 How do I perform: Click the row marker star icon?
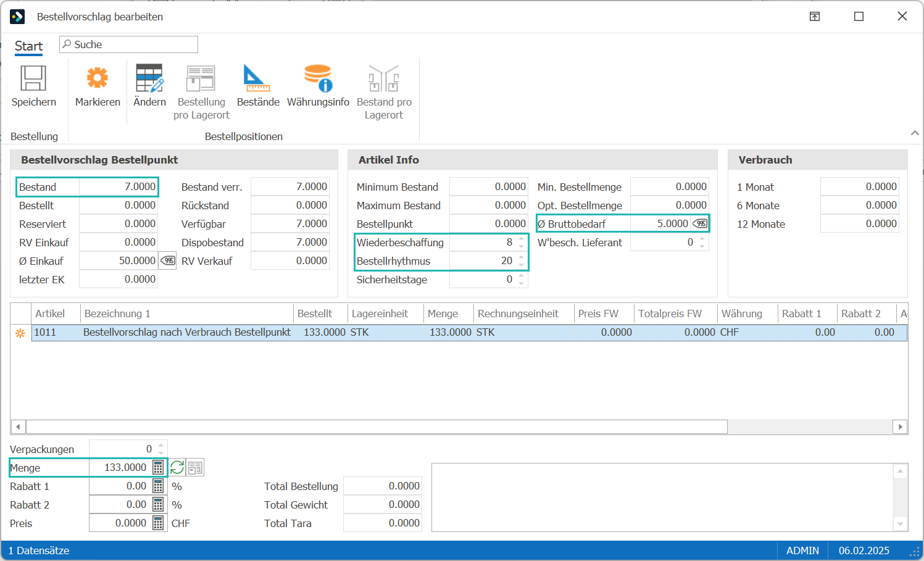[20, 333]
